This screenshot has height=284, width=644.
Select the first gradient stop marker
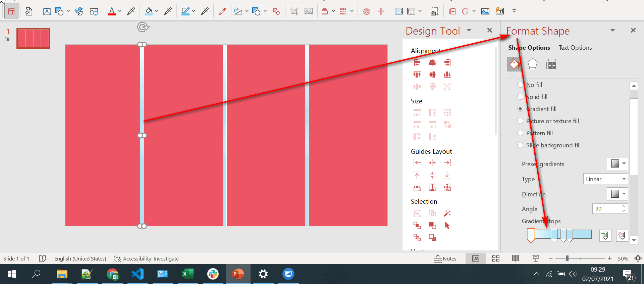(531, 235)
